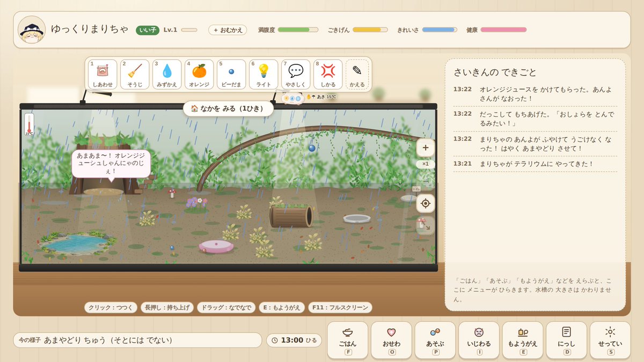Image resolution: width=644 pixels, height=362 pixels.
Task: Click the ゆっくりまりちゃ name label
Action: 90,30
